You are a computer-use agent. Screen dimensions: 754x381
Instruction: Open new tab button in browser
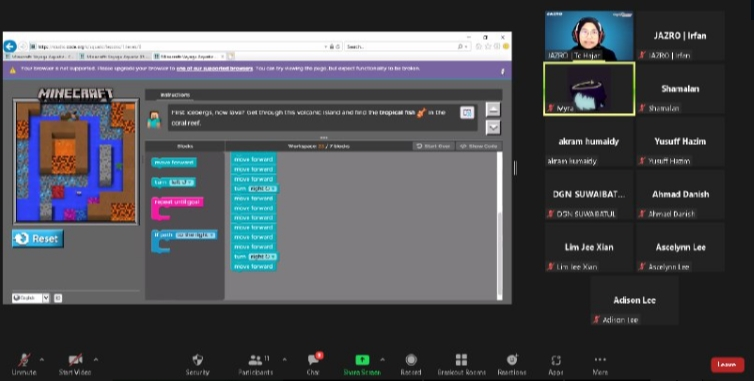(231, 57)
